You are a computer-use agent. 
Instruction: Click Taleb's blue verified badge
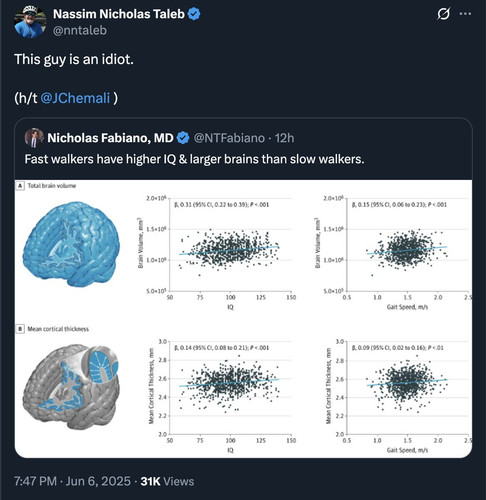(x=194, y=14)
